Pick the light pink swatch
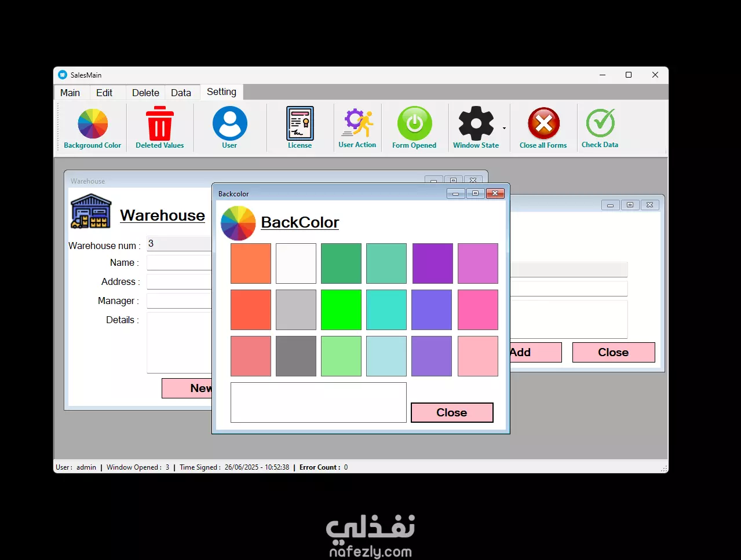Image resolution: width=741 pixels, height=560 pixels. (x=478, y=356)
